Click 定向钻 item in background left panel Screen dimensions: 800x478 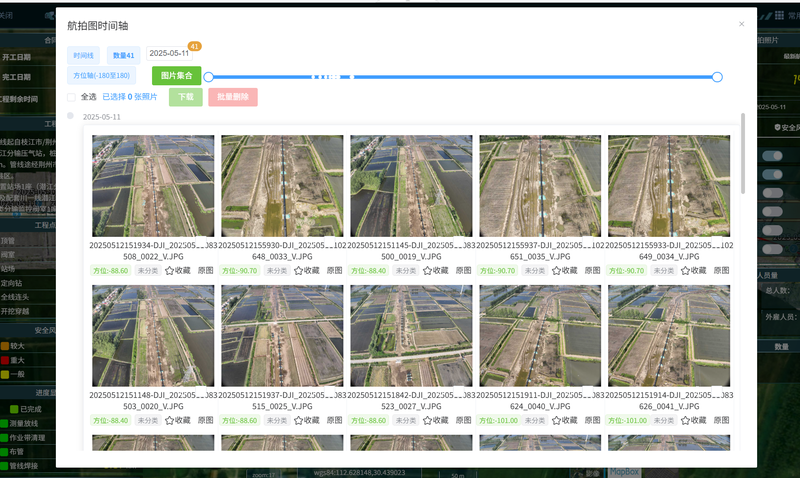[12, 283]
